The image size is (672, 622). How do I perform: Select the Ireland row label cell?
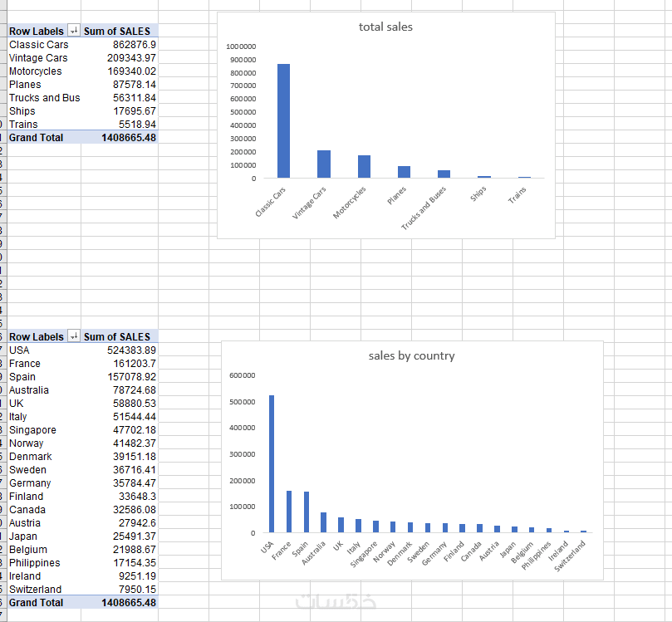[44, 575]
